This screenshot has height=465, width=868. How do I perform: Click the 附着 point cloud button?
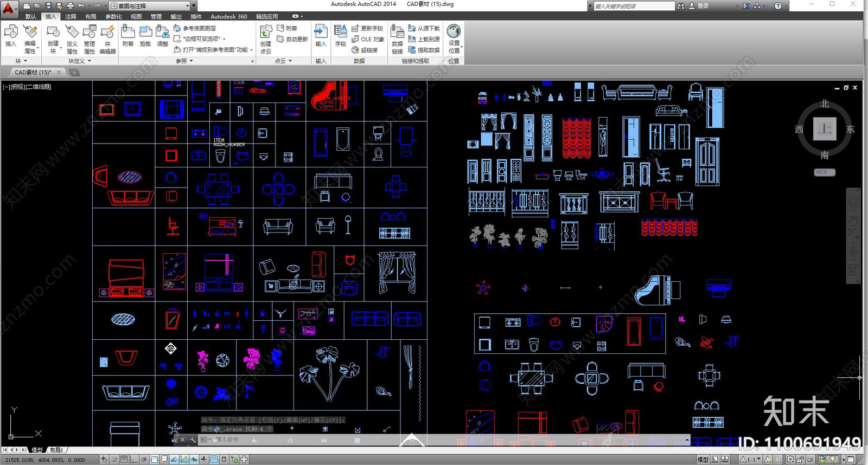click(x=287, y=28)
